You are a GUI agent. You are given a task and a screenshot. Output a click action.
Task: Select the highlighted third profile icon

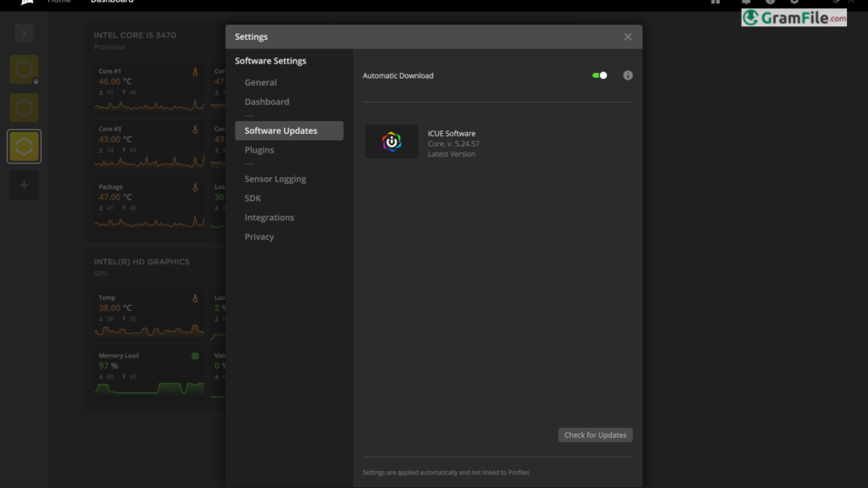coord(24,147)
